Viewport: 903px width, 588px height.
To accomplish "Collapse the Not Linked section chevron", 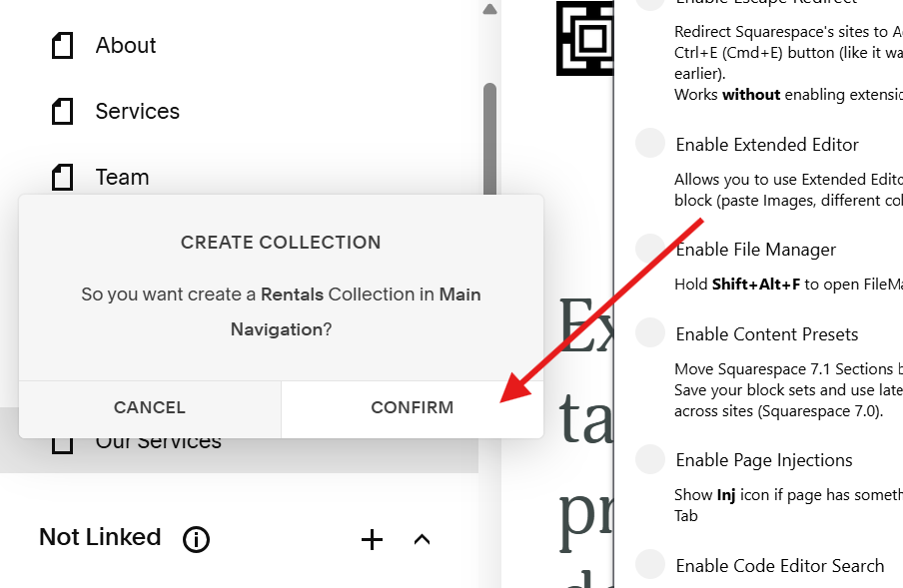I will click(x=422, y=539).
